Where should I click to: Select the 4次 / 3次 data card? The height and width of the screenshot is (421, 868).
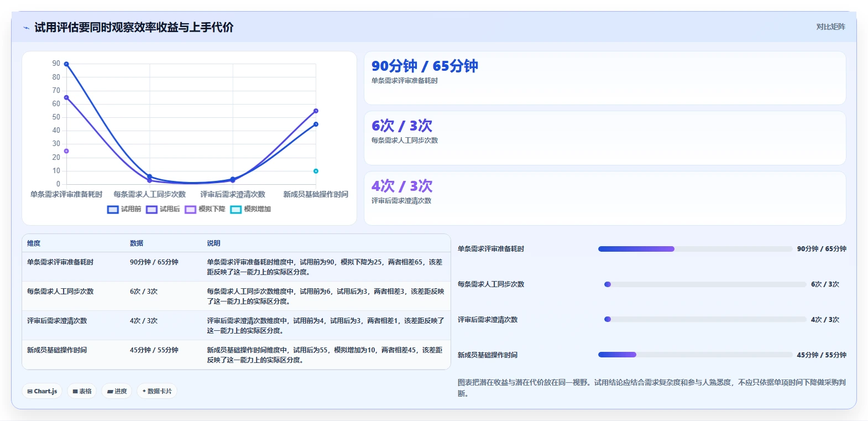pyautogui.click(x=605, y=198)
